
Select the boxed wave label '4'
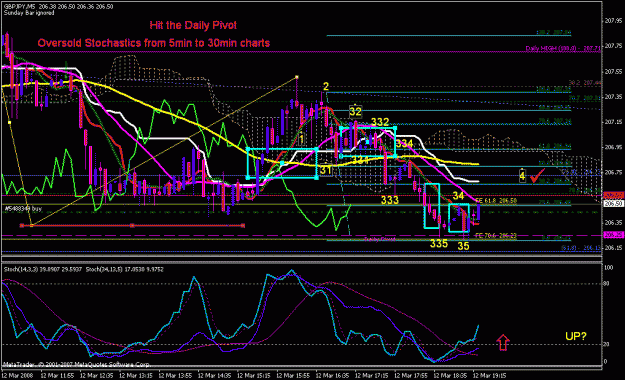coord(522,175)
